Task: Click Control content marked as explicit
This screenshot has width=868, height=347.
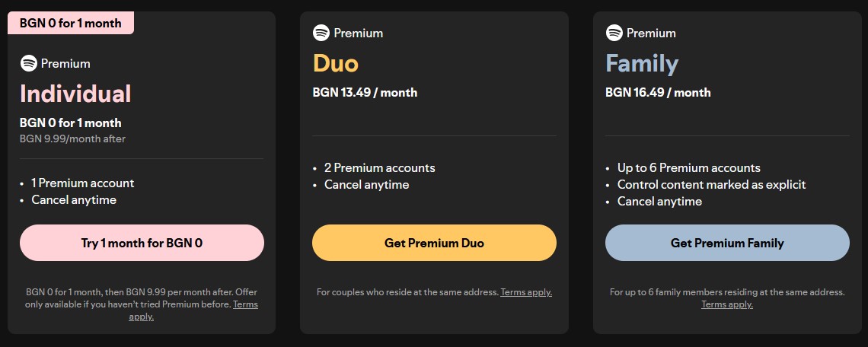Action: (x=711, y=184)
